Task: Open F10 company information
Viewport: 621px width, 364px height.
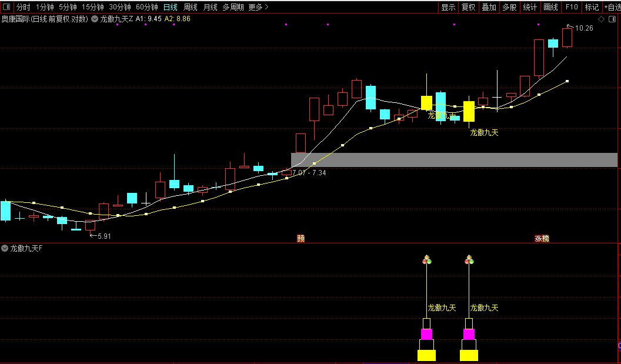Action: click(572, 7)
